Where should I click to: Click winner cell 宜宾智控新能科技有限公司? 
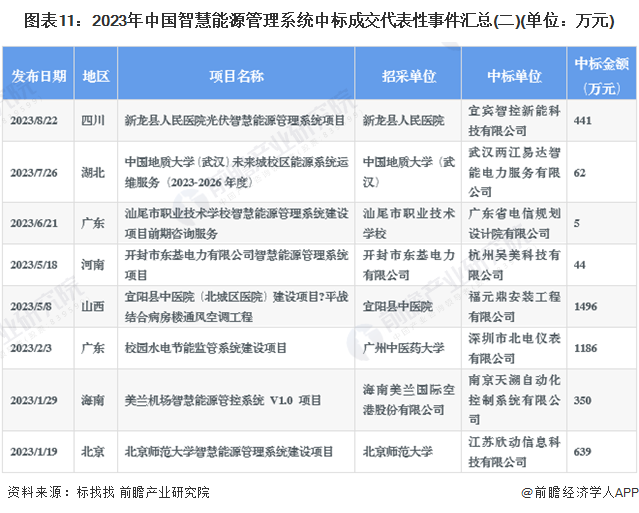(514, 121)
